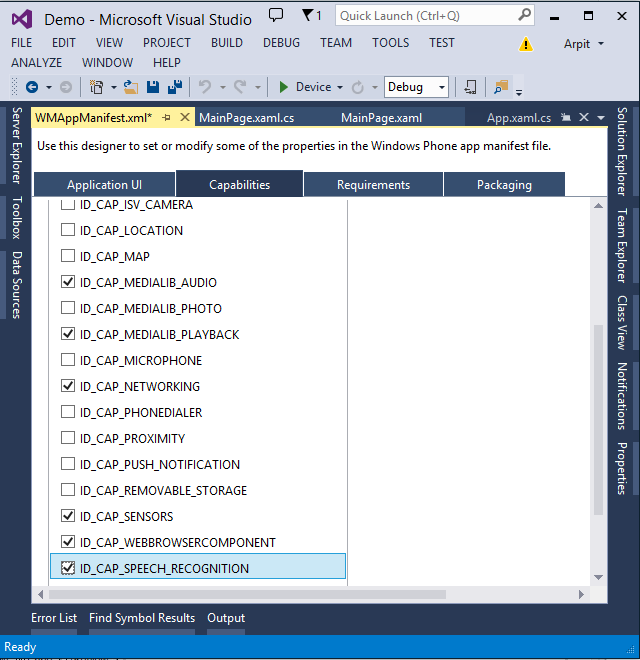Screen dimensions: 640x660
Task: Close the App.xaml.cs preview tab
Action: pyautogui.click(x=584, y=117)
